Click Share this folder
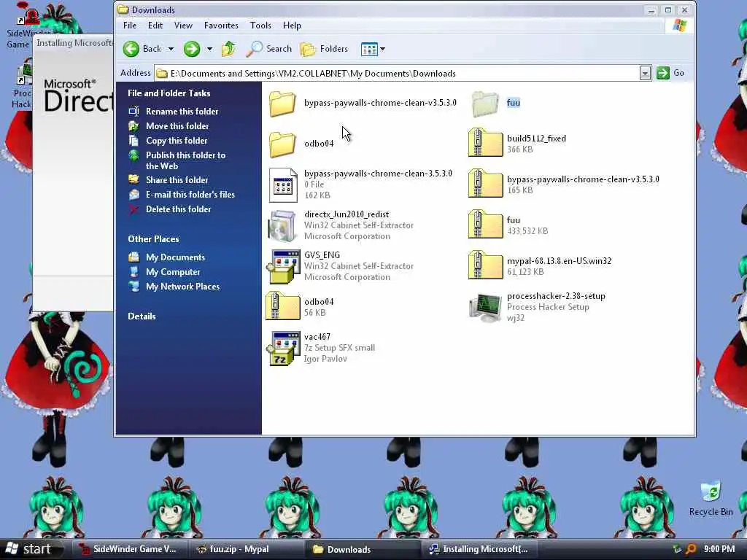Screen dimensions: 747x560 click(177, 180)
